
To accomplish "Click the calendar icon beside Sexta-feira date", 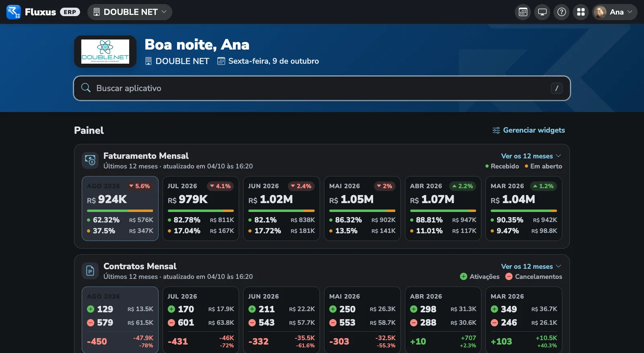I will (x=221, y=61).
